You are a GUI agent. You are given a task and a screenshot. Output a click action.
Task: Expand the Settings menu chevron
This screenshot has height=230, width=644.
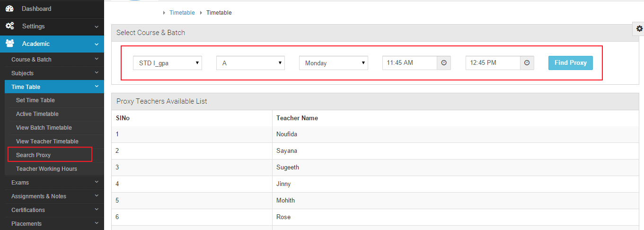(x=97, y=27)
